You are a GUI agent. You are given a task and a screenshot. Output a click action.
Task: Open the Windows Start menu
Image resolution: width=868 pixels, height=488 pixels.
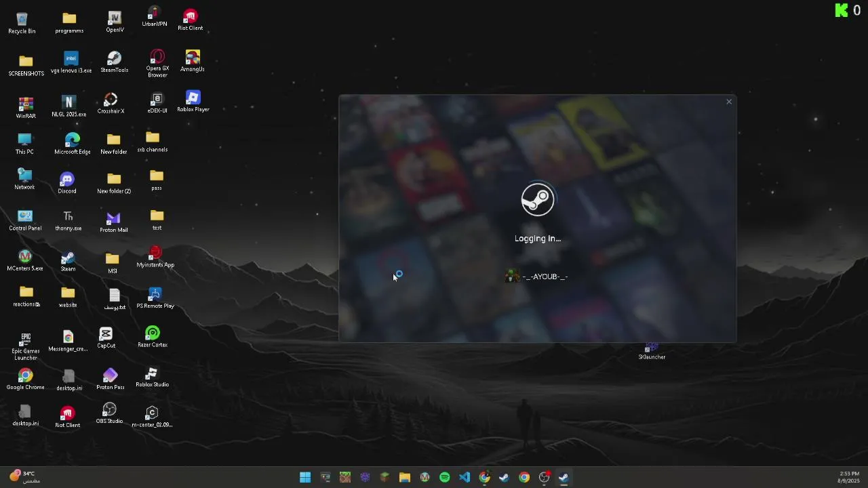point(305,477)
